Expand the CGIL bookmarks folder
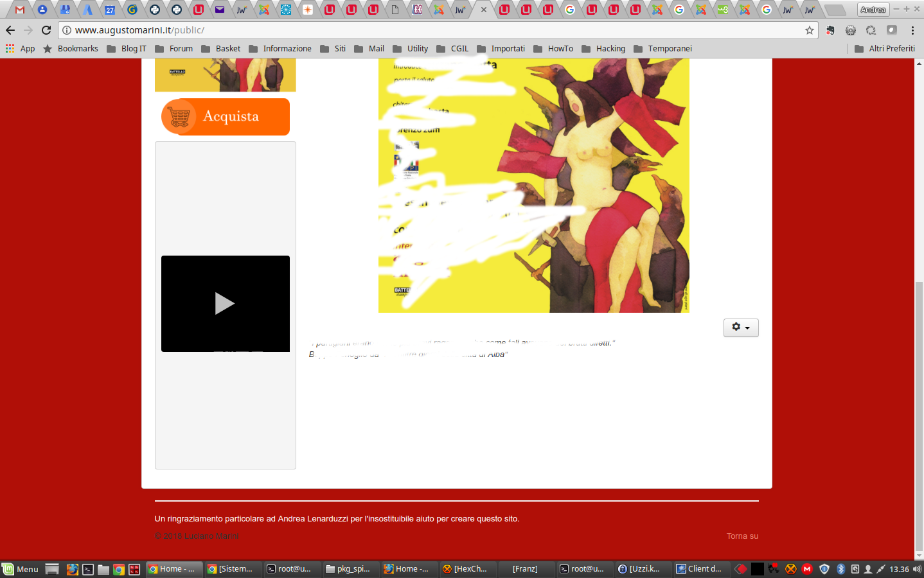Screen dimensions: 924x578 coord(452,49)
